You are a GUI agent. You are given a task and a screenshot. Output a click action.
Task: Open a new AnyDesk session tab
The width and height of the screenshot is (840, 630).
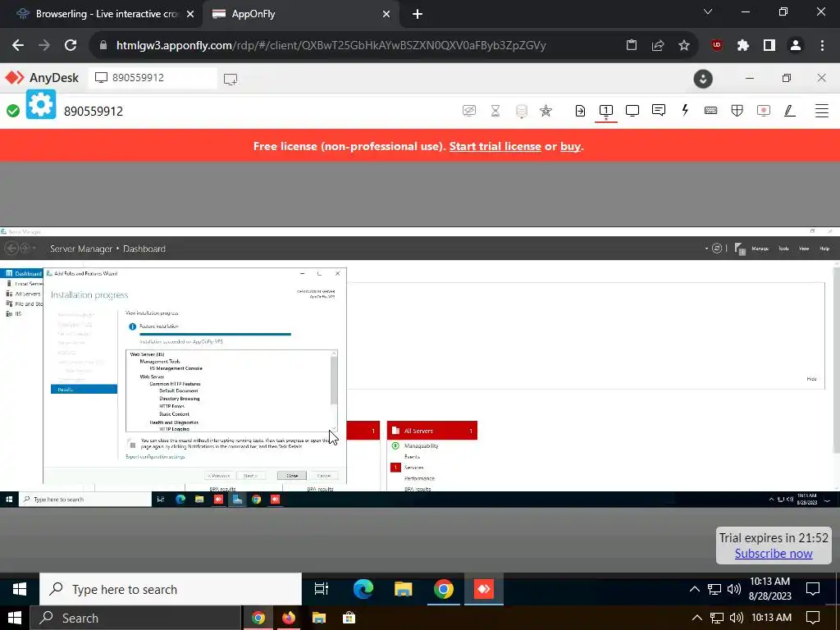pyautogui.click(x=231, y=80)
